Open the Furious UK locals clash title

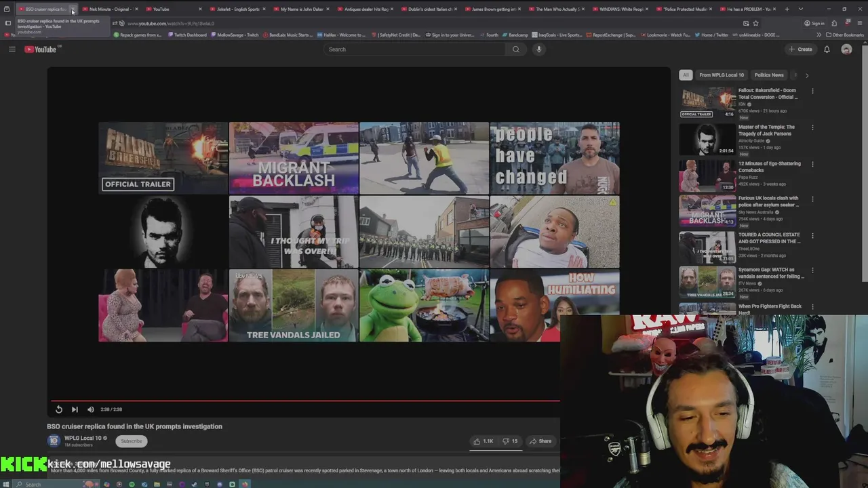coord(768,201)
